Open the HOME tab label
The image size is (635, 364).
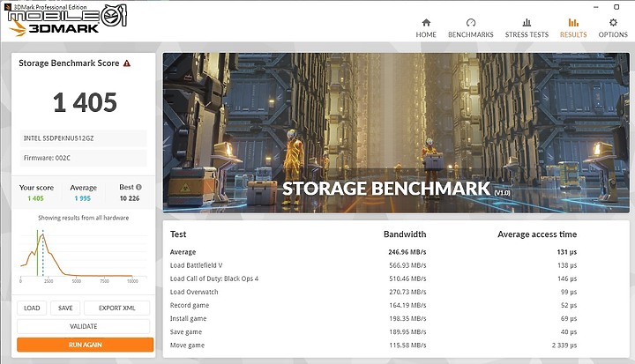pos(426,35)
